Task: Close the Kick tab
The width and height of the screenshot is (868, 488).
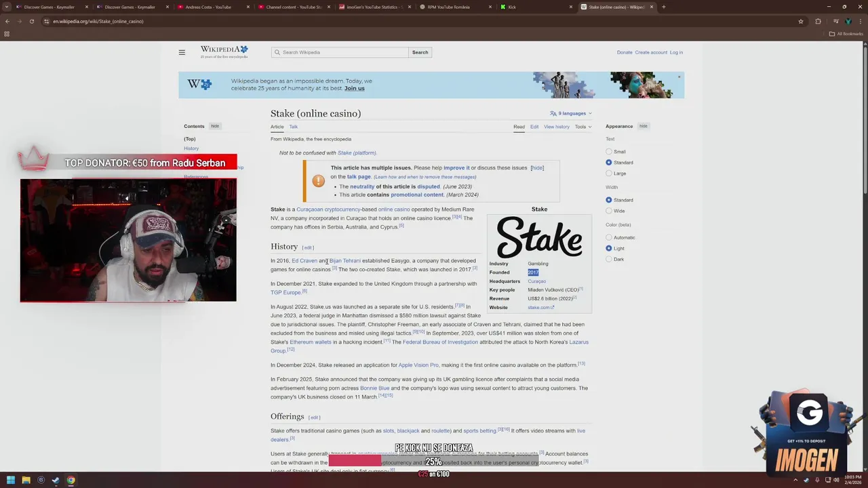Action: (x=570, y=7)
